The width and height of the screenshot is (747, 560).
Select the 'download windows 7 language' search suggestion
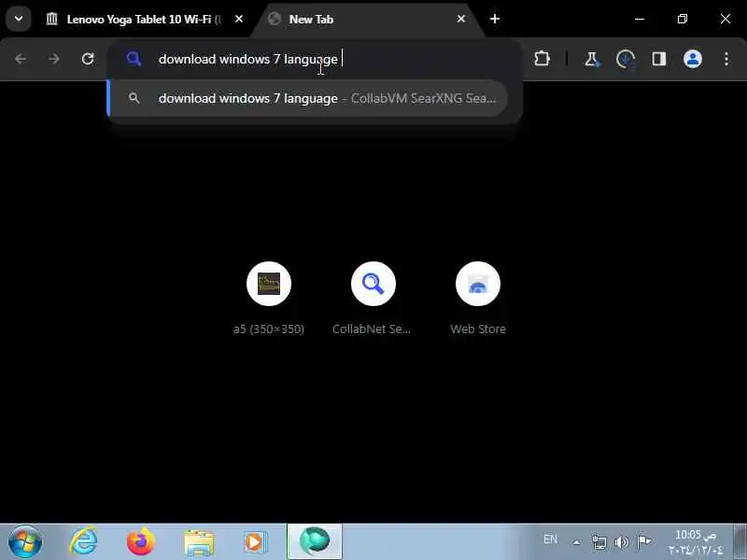pos(309,98)
